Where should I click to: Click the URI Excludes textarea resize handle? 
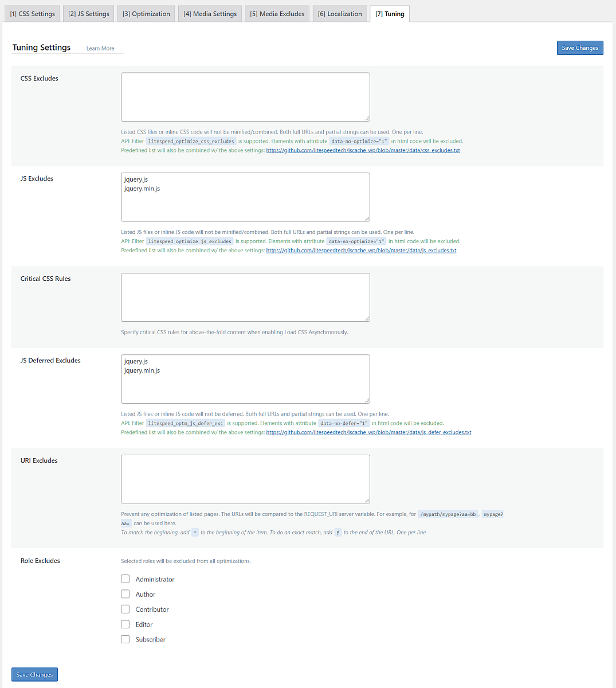point(367,501)
